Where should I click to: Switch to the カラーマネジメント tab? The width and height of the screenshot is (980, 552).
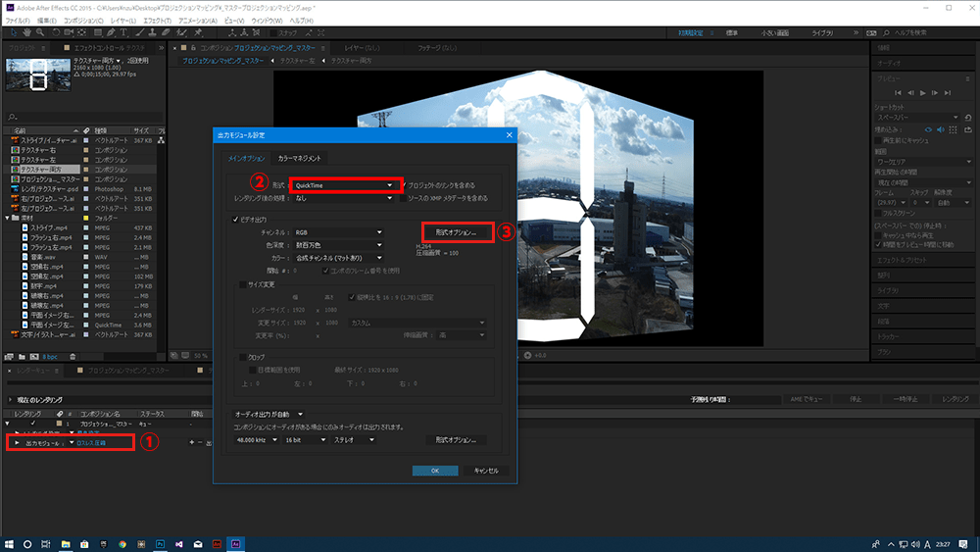point(300,158)
